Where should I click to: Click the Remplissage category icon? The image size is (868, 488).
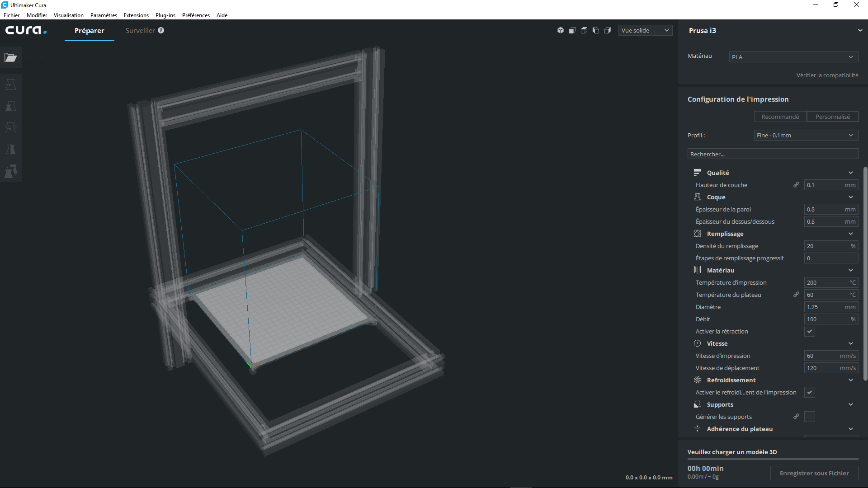point(697,234)
